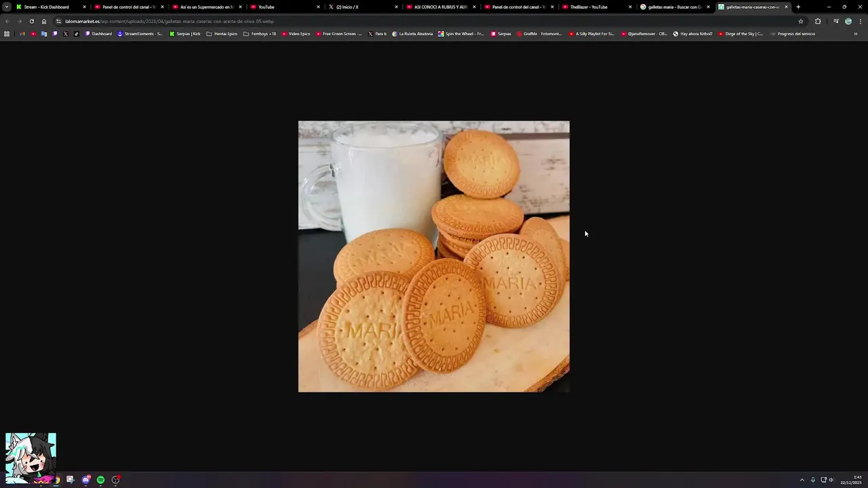Open the Spin the Wheel bookmark

coord(461,34)
